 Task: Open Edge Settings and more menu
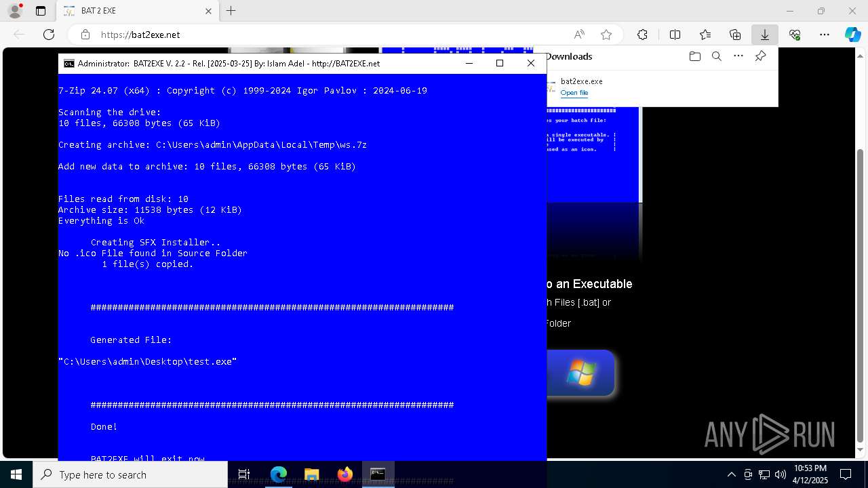pyautogui.click(x=825, y=35)
